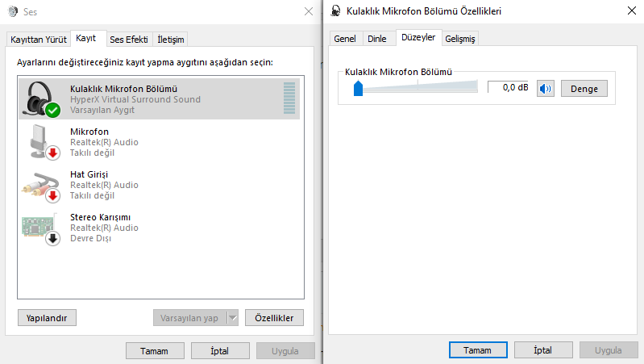The image size is (644, 364).
Task: Select the Dinle tab
Action: click(376, 39)
